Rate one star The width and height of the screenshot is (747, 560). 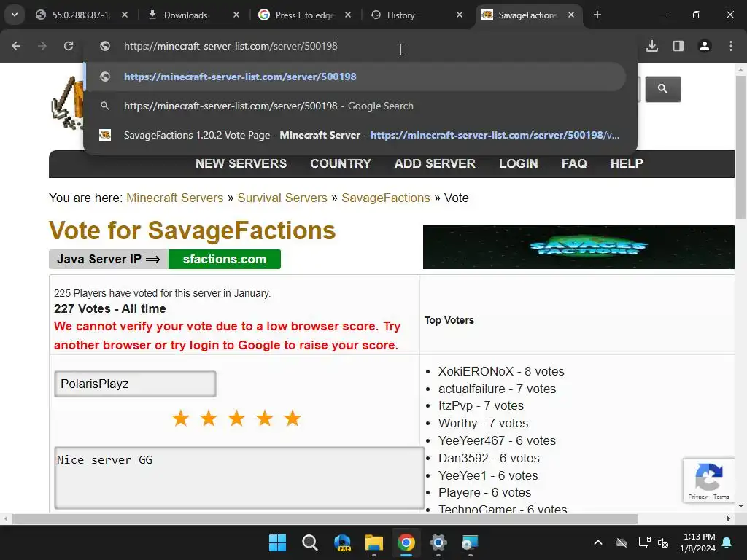(x=181, y=419)
